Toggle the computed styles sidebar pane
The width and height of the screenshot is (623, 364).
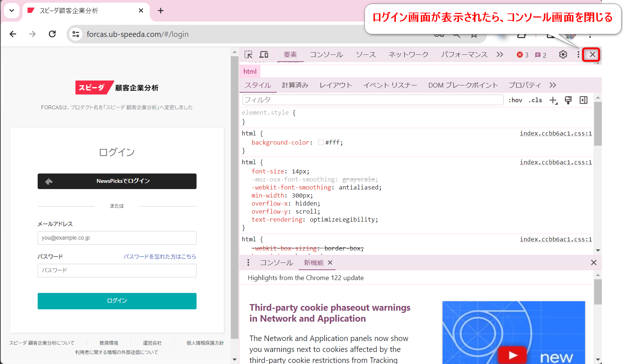583,100
